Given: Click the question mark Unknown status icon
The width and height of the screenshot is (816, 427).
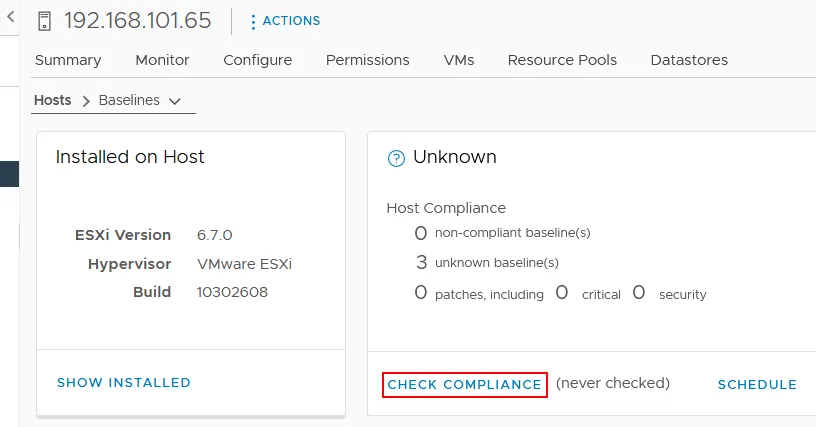Looking at the screenshot, I should [396, 158].
